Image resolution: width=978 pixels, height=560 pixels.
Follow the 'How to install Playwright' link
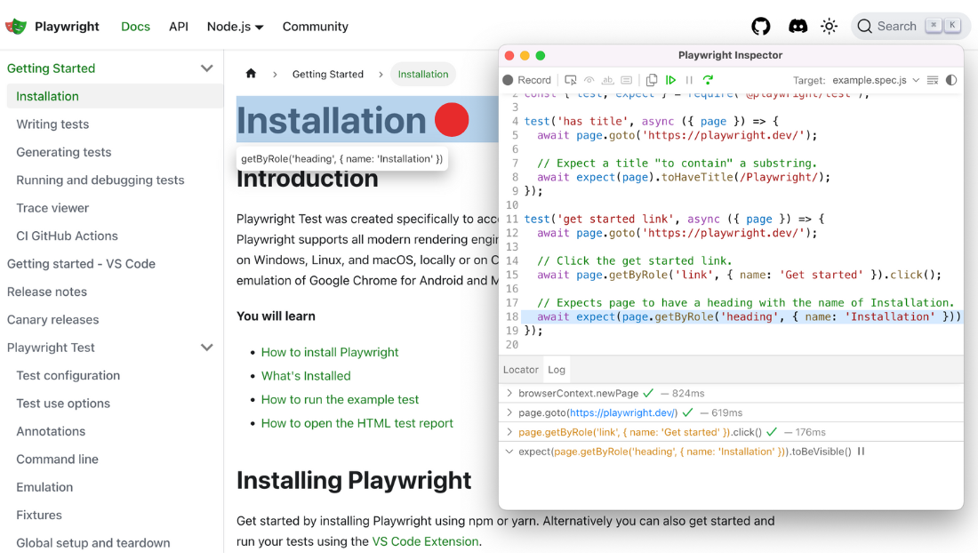point(330,352)
